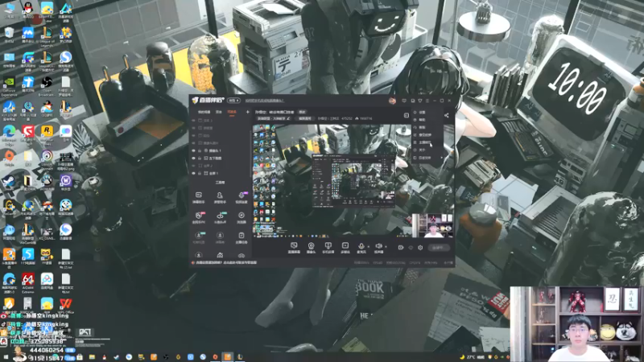Screen dimensions: 644x362
Task: Switch to the highlighted orange scene tab
Action: (232, 112)
